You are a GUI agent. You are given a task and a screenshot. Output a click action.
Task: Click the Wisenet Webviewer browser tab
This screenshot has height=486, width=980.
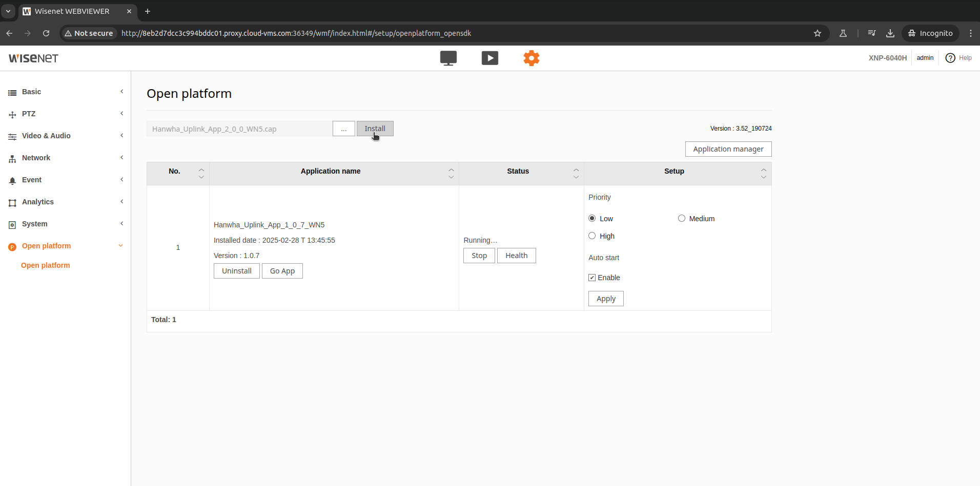(72, 11)
